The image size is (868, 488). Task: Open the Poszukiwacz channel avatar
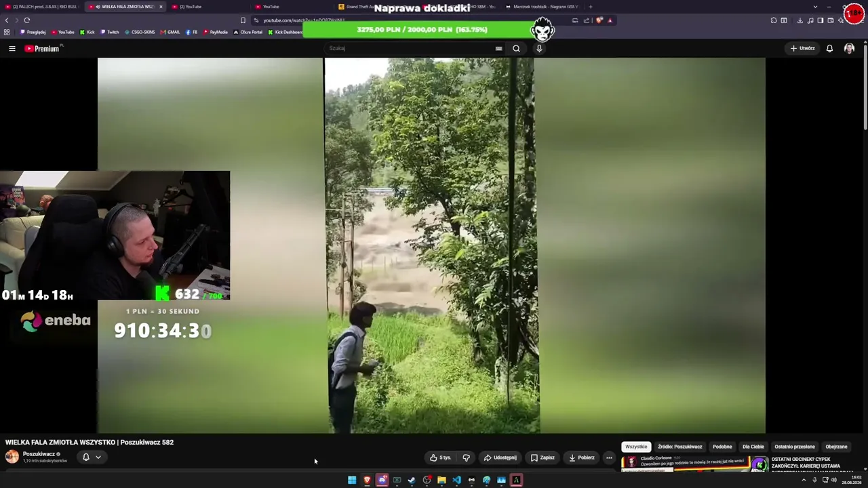(x=12, y=457)
